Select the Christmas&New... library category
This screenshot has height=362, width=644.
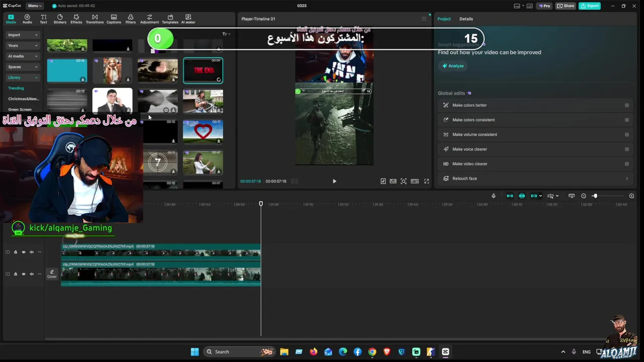point(23,99)
